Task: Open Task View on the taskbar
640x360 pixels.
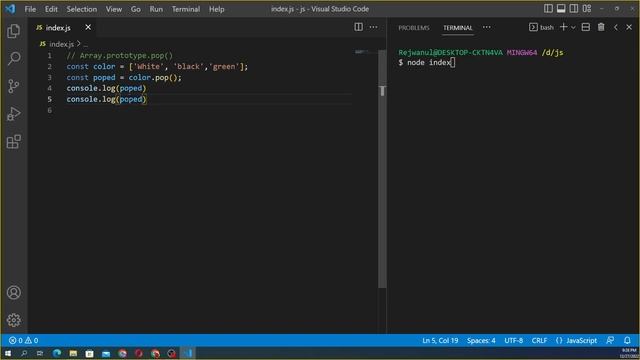Action: 40,353
